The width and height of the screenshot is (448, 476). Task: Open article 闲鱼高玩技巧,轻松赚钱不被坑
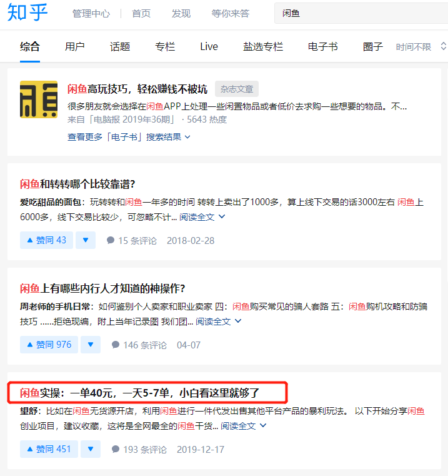pyautogui.click(x=137, y=89)
